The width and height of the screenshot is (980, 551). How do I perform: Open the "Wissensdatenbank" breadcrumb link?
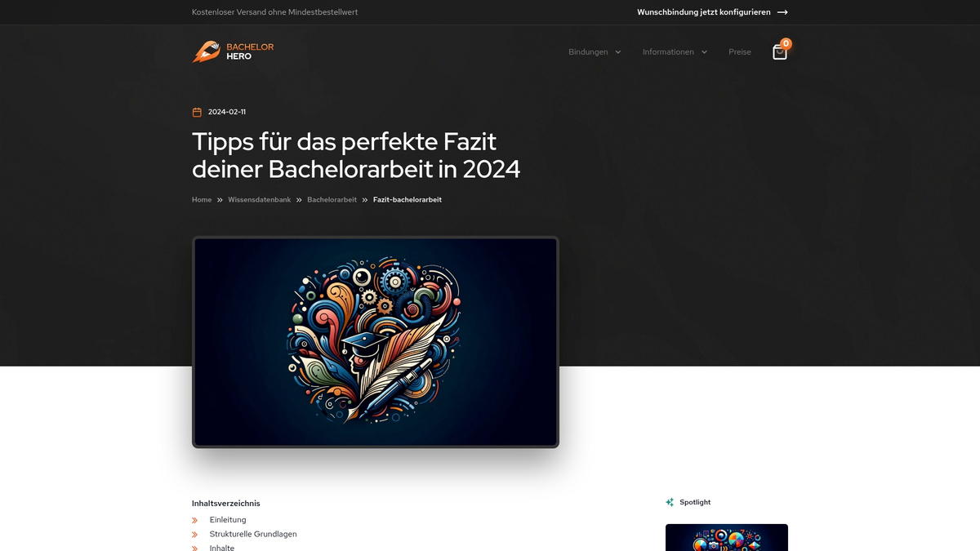point(259,199)
